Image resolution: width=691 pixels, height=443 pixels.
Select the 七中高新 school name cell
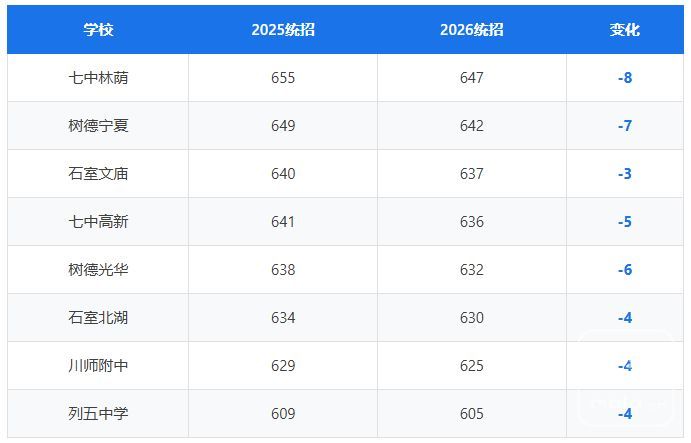click(x=98, y=222)
